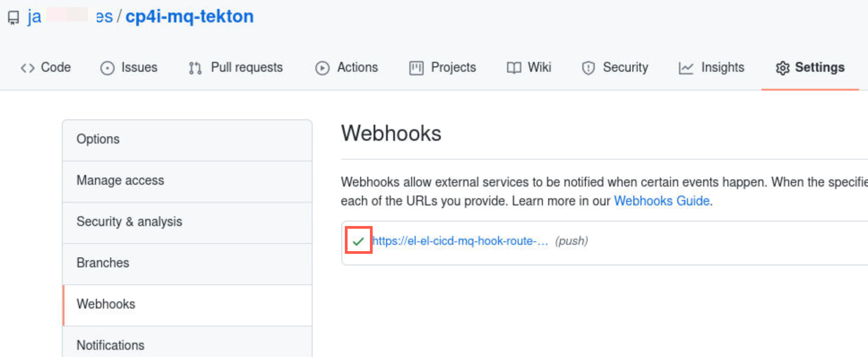Viewport: 868px width, 357px height.
Task: Click the Security shield icon
Action: 588,68
